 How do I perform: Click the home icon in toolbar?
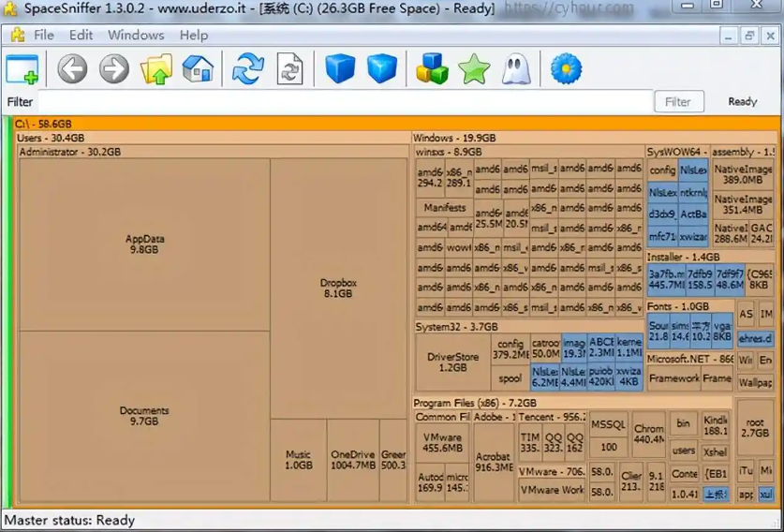[198, 69]
